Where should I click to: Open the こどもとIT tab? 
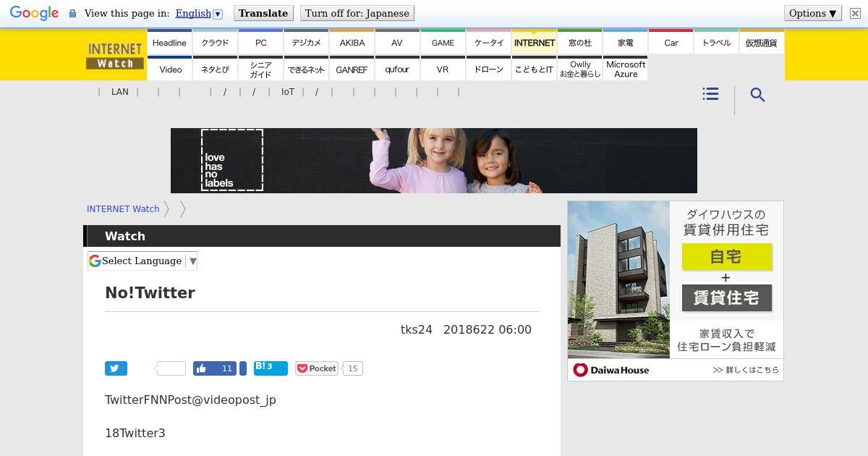534,69
